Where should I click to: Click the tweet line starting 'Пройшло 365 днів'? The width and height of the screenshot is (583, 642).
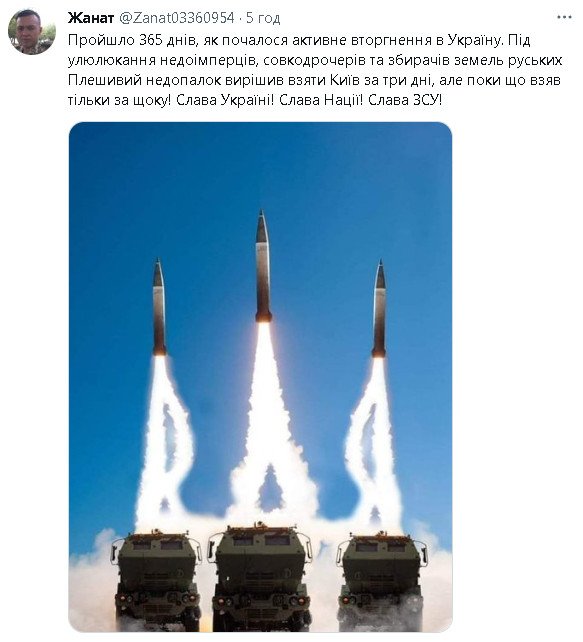coord(299,40)
